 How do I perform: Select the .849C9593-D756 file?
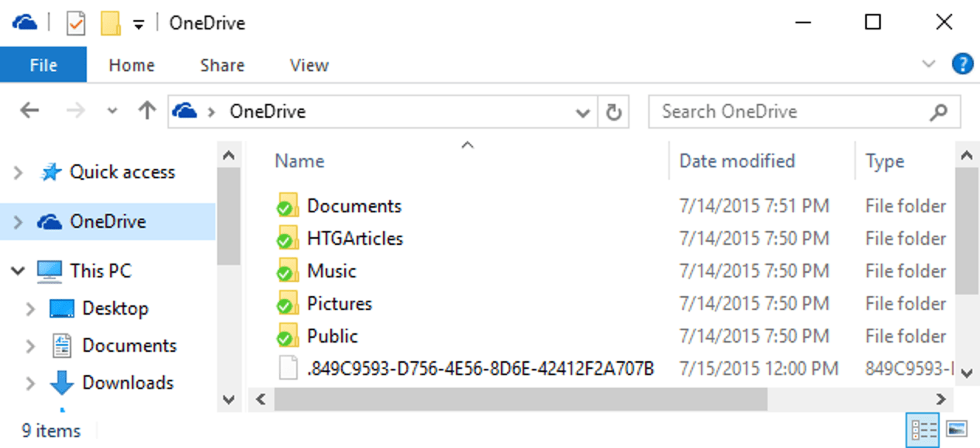(x=481, y=369)
